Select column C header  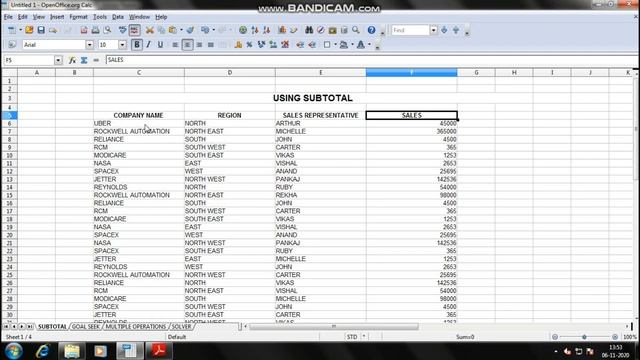tap(139, 73)
